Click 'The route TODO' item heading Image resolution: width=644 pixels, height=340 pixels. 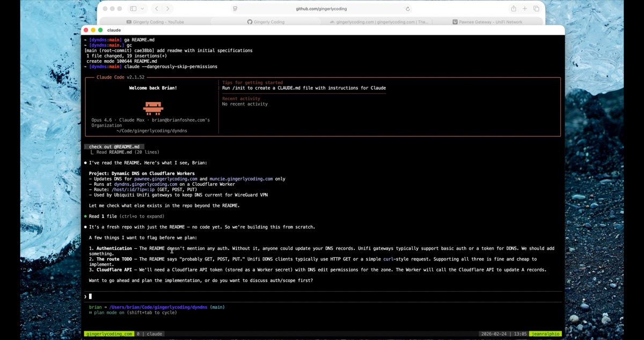(x=115, y=259)
